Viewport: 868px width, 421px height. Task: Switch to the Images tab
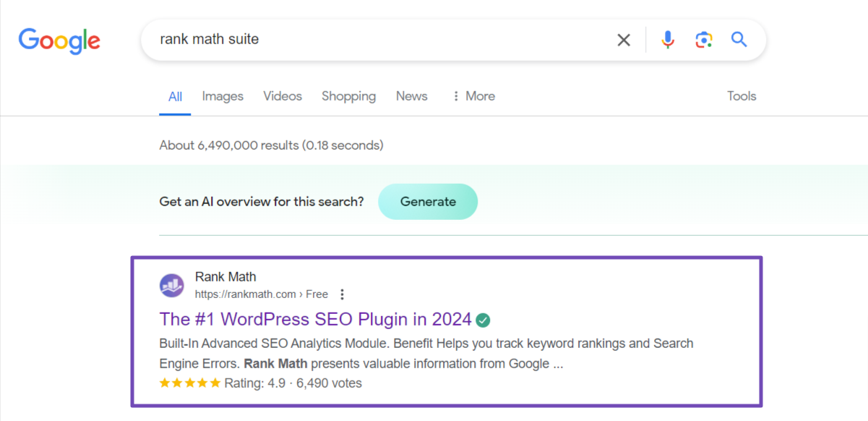(223, 95)
